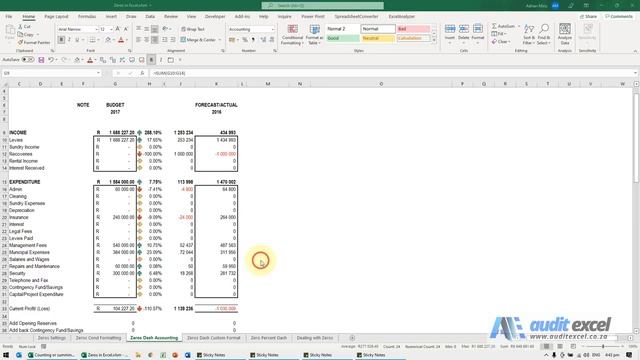Click the Comments button
The image size is (640, 360).
pos(619,17)
